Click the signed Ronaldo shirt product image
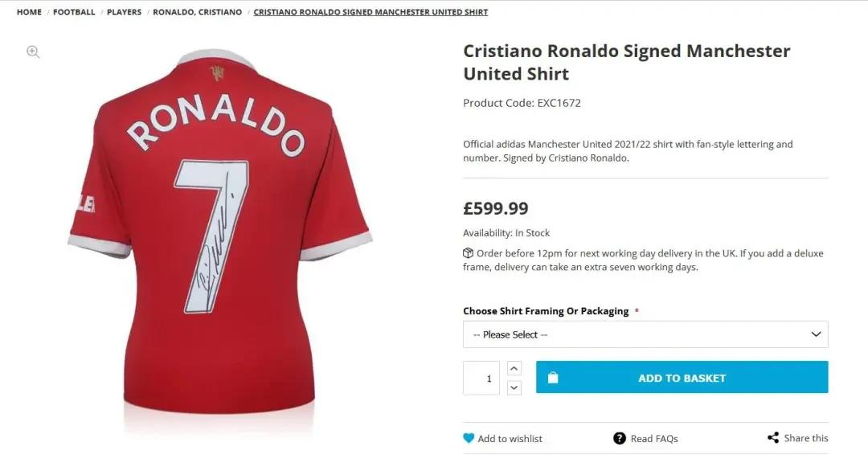The image size is (868, 455). click(x=219, y=232)
